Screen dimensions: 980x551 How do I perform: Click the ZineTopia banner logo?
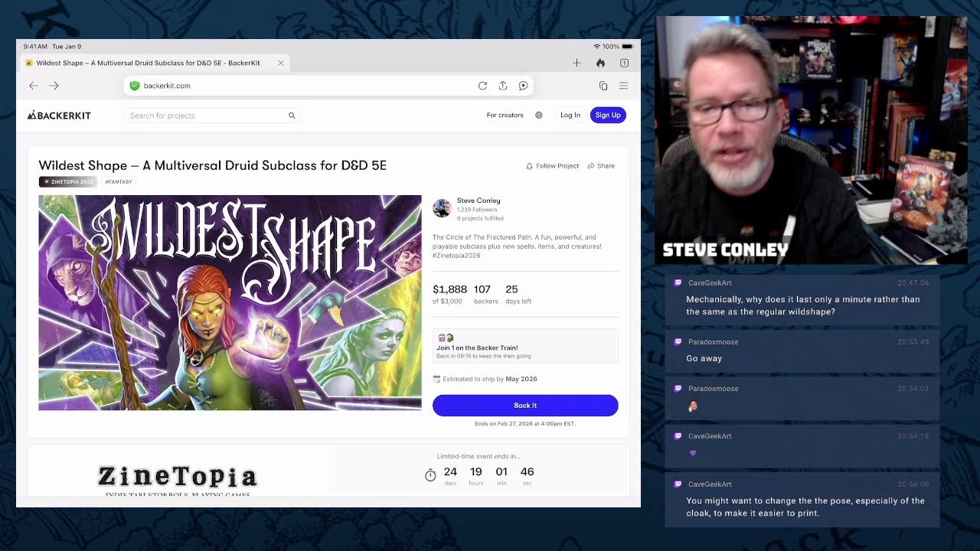coord(178,478)
